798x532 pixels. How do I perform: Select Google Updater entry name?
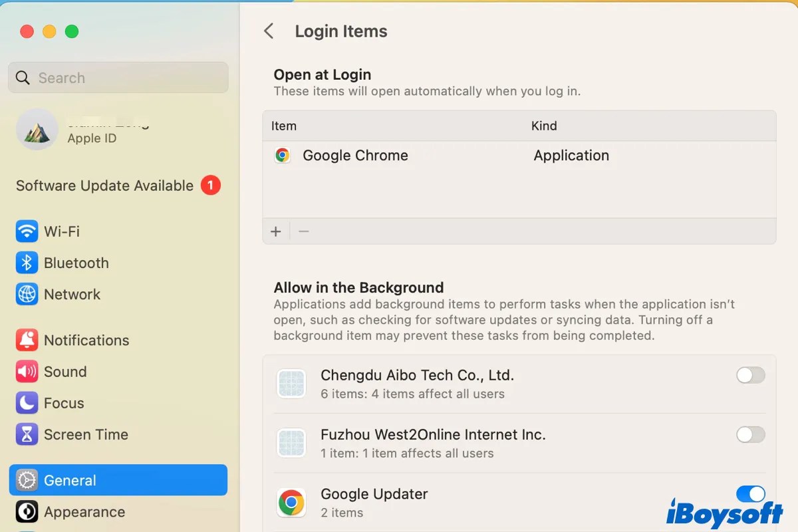click(374, 494)
